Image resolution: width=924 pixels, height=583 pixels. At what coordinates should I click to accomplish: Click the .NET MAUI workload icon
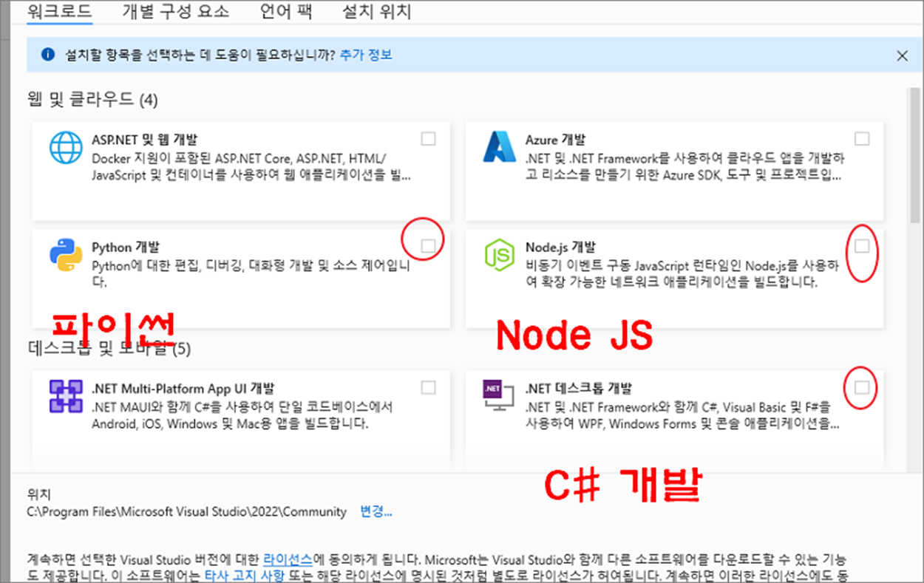66,396
